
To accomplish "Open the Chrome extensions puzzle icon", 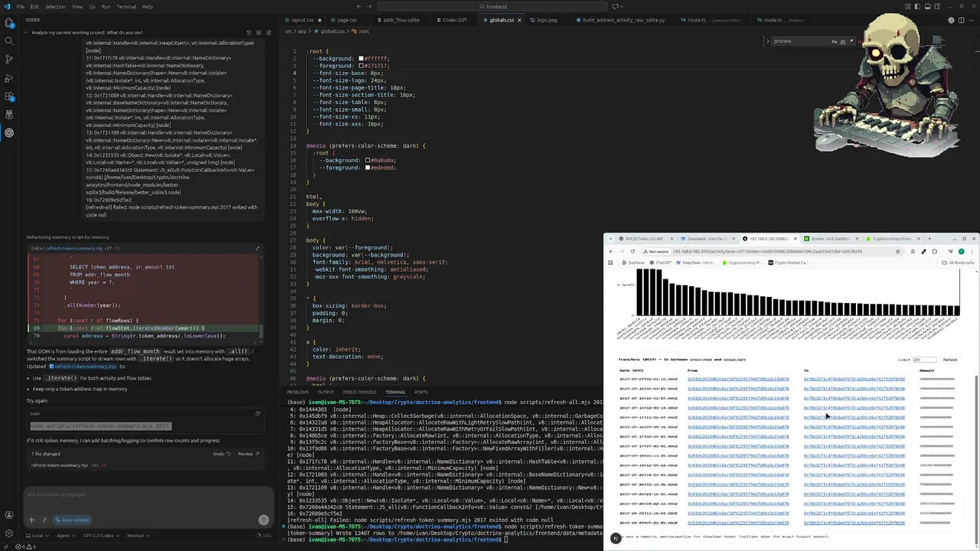I will click(x=934, y=251).
